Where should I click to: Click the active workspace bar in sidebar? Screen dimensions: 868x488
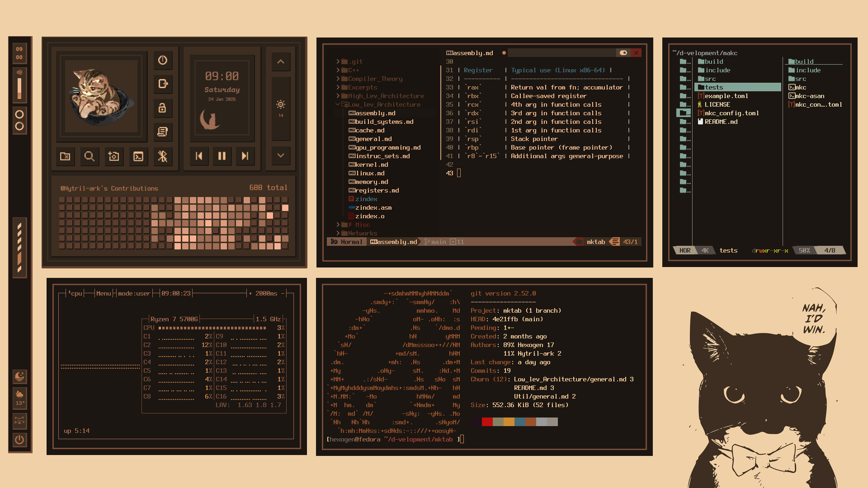(x=19, y=258)
